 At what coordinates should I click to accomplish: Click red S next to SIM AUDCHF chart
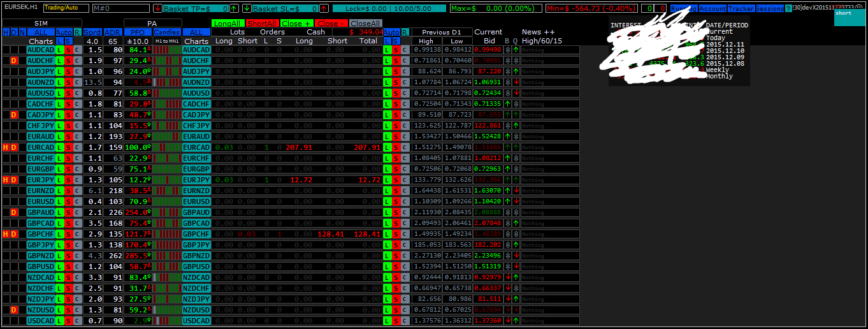click(x=68, y=61)
